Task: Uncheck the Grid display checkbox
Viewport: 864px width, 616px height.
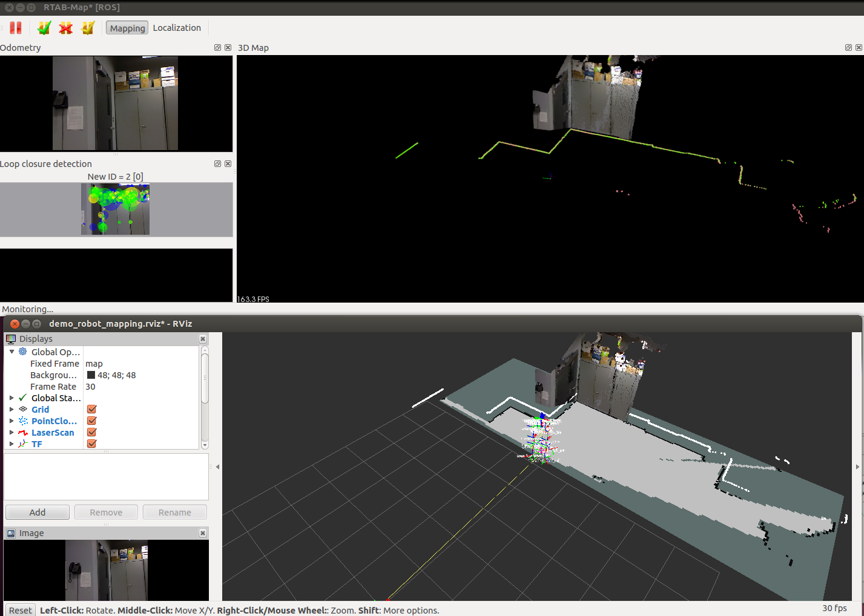Action: [x=92, y=410]
